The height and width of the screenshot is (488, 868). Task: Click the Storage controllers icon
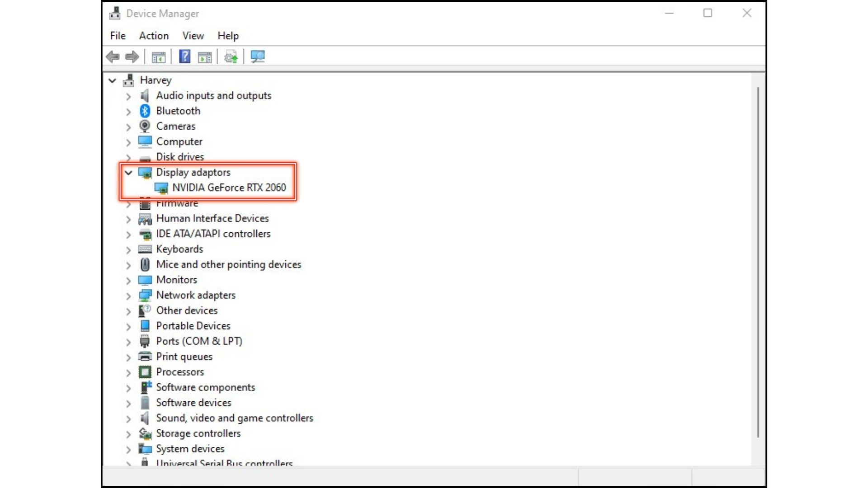[145, 433]
